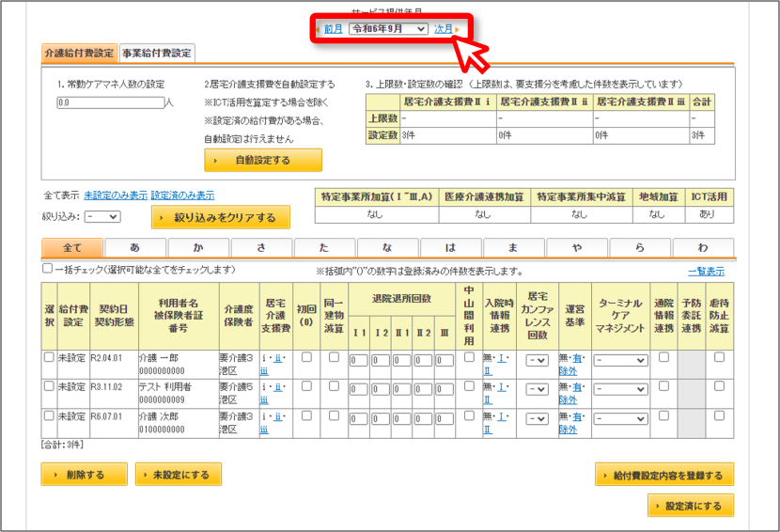Image resolution: width=780 pixels, height=532 pixels.
Task: Open the 令和6年9月 month dropdown
Action: tap(388, 29)
